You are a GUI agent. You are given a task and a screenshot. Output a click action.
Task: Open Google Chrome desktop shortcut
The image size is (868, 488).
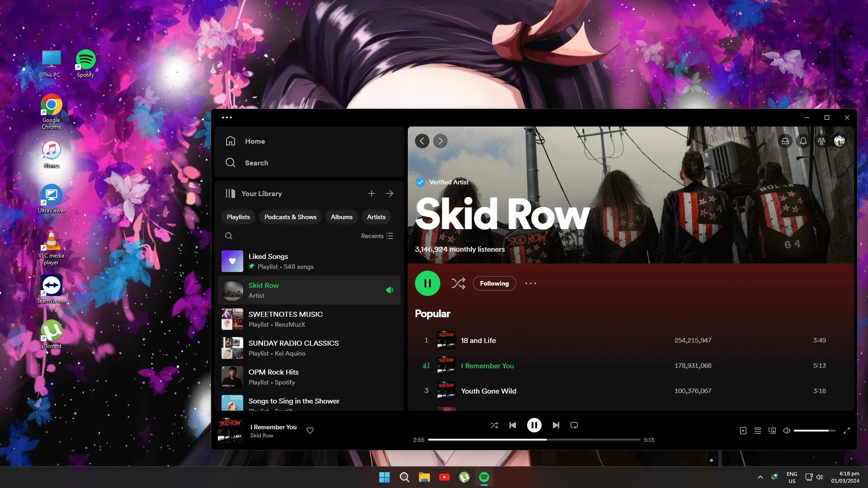click(52, 112)
